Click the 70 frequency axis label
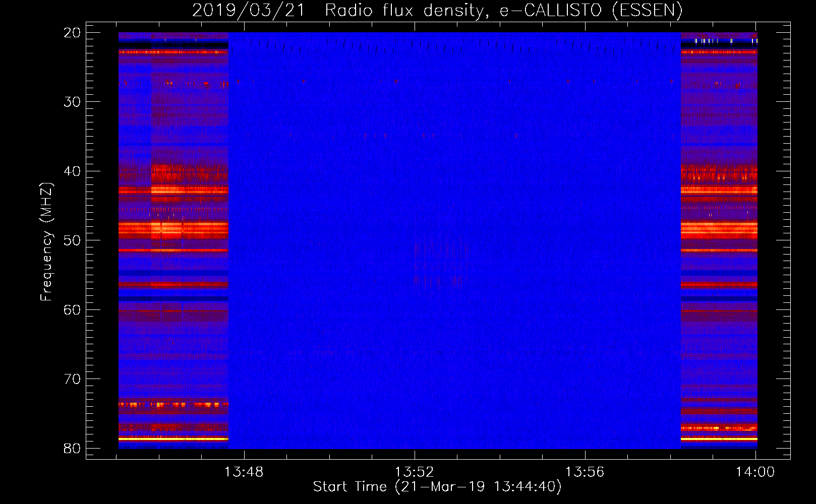 (x=72, y=379)
